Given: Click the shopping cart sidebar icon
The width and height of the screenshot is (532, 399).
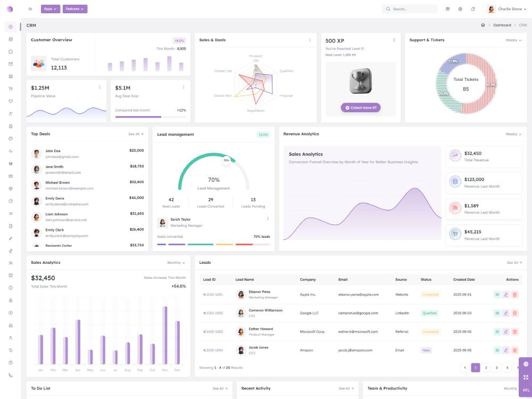Looking at the screenshot, I should tap(11, 89).
